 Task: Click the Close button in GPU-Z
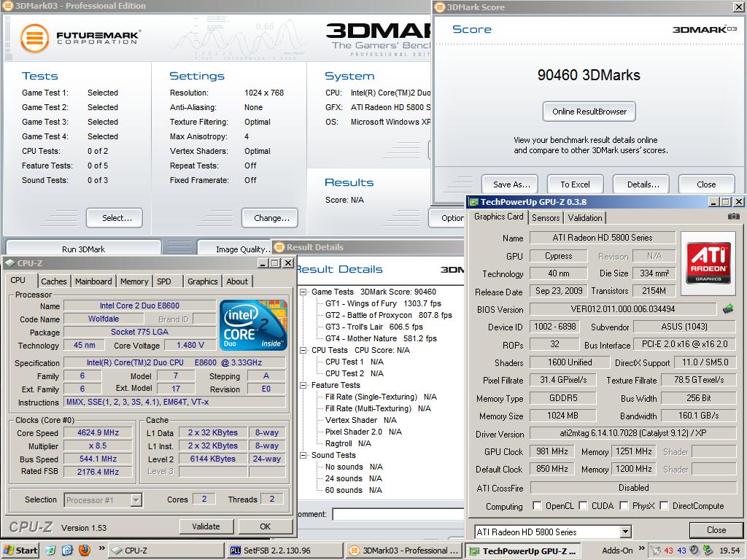click(716, 530)
